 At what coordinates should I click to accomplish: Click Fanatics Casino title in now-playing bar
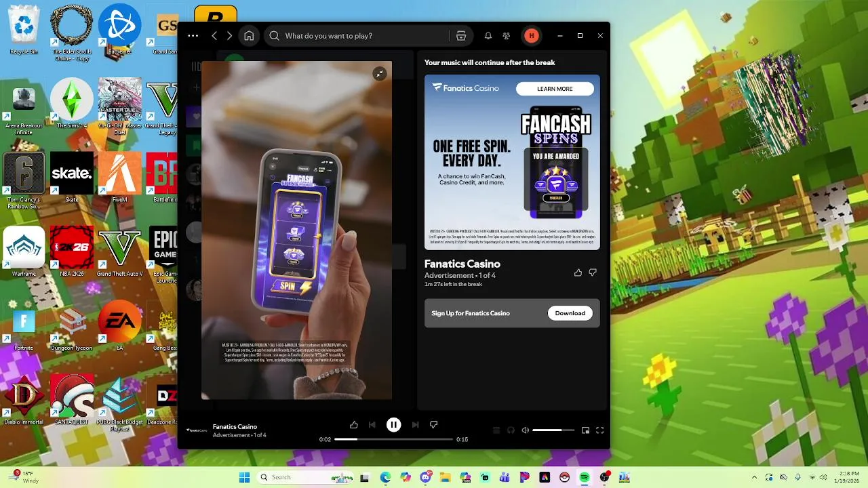point(235,426)
